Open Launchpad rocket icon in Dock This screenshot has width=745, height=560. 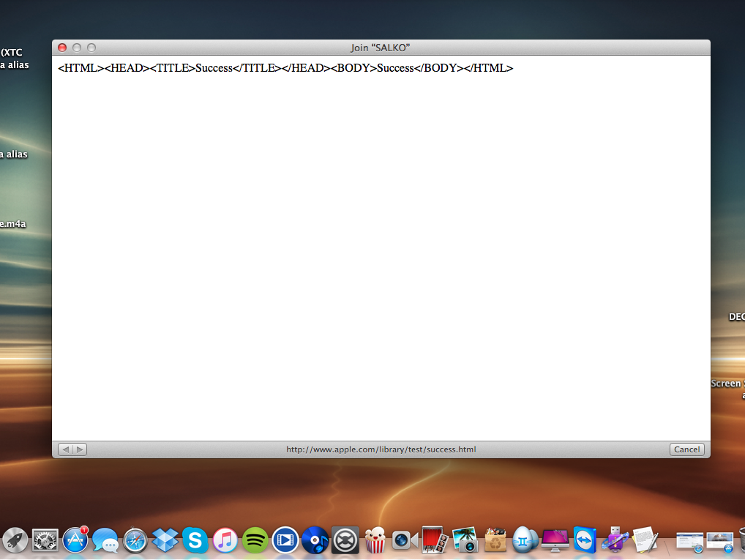coord(15,540)
